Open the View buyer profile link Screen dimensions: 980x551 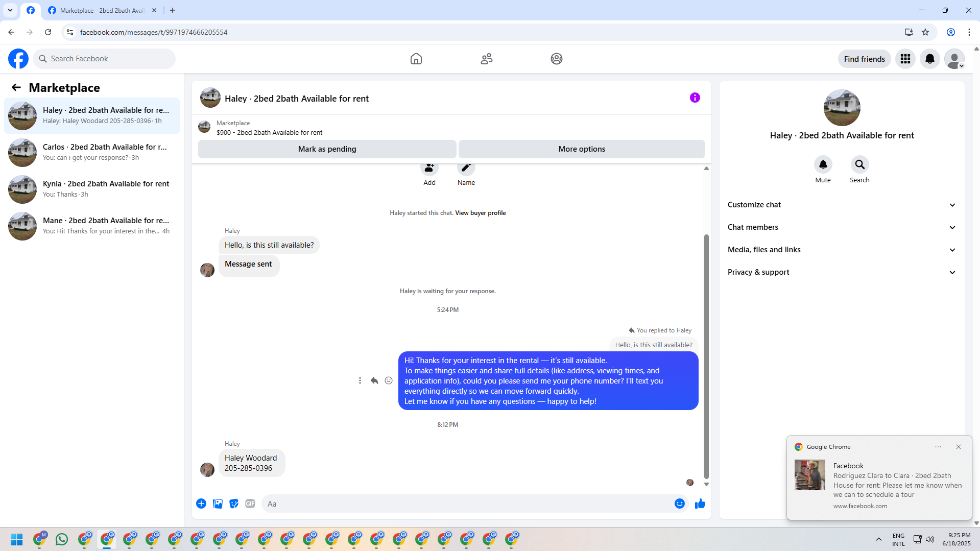click(481, 213)
